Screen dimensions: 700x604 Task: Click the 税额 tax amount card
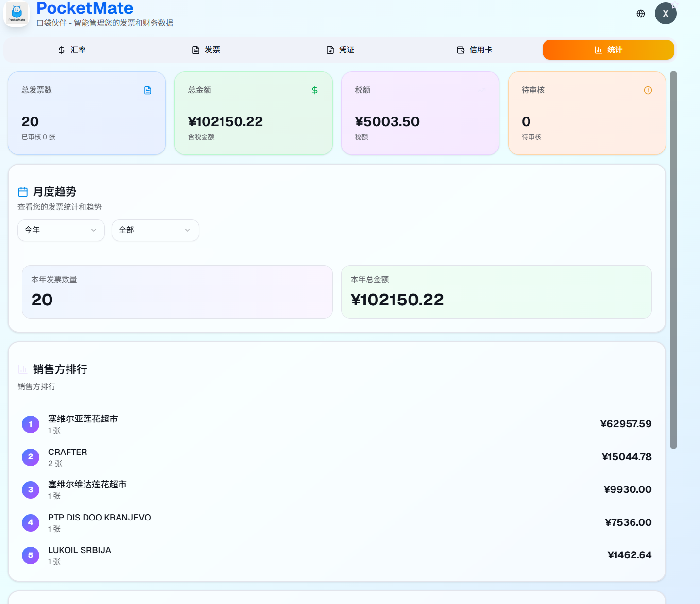[420, 114]
